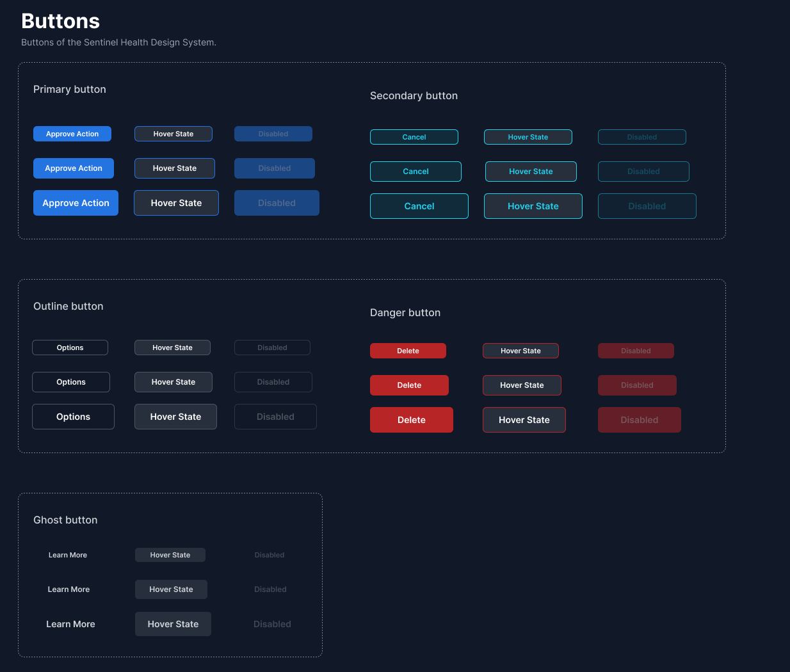Click the medium Approve Action primary button
790x672 pixels.
click(x=74, y=168)
